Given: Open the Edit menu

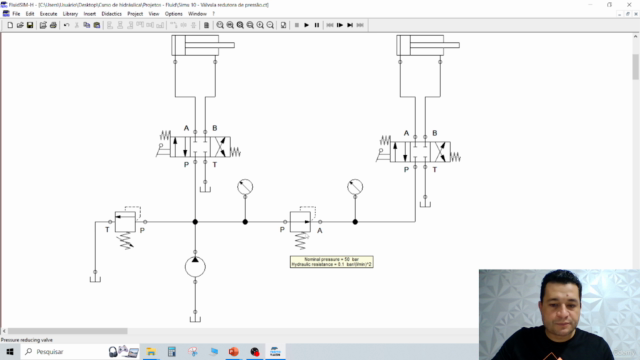Looking at the screenshot, I should [30, 14].
